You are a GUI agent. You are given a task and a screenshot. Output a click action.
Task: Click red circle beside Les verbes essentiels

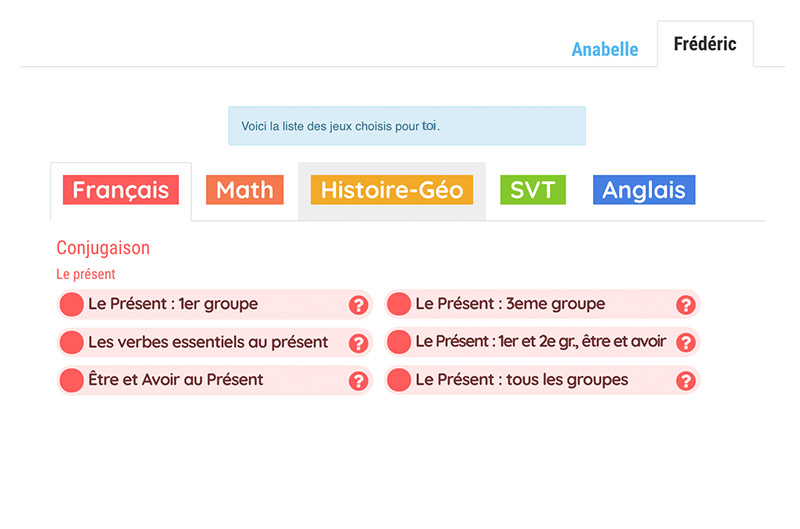point(71,342)
